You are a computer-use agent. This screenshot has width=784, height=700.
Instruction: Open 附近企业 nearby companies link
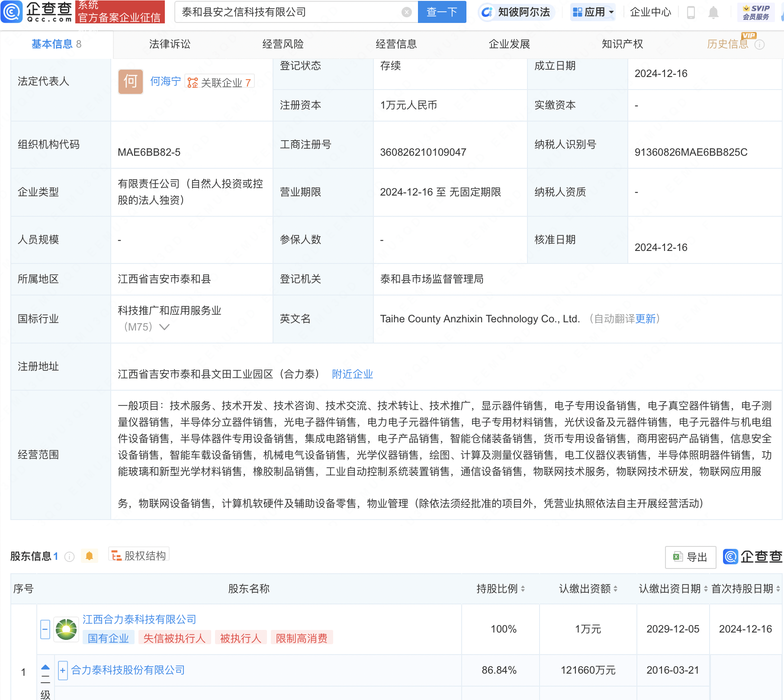click(353, 374)
